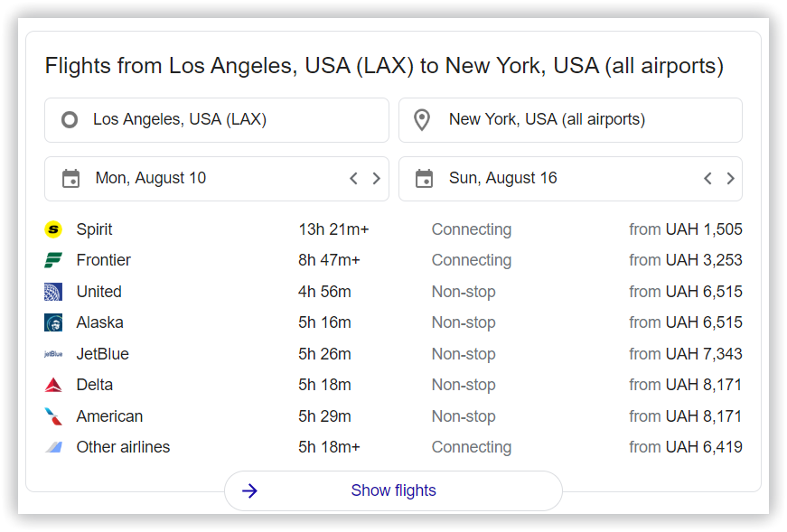Click the destination location pin icon
The width and height of the screenshot is (787, 532).
[422, 120]
